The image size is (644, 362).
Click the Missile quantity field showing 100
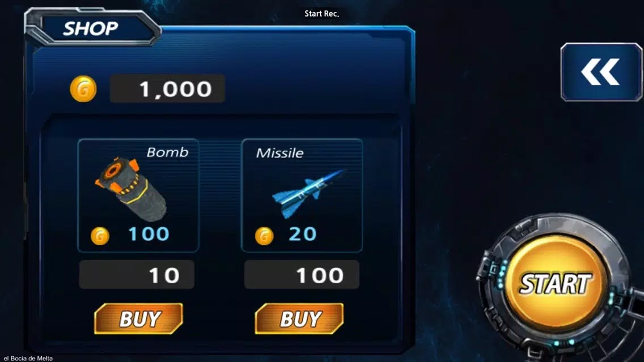tap(302, 275)
